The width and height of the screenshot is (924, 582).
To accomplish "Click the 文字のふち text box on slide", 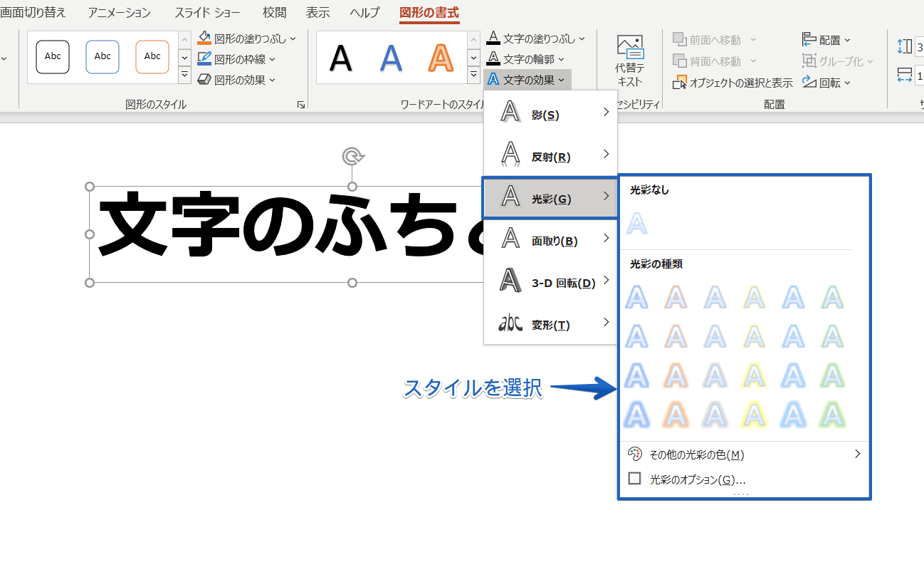I will (286, 234).
